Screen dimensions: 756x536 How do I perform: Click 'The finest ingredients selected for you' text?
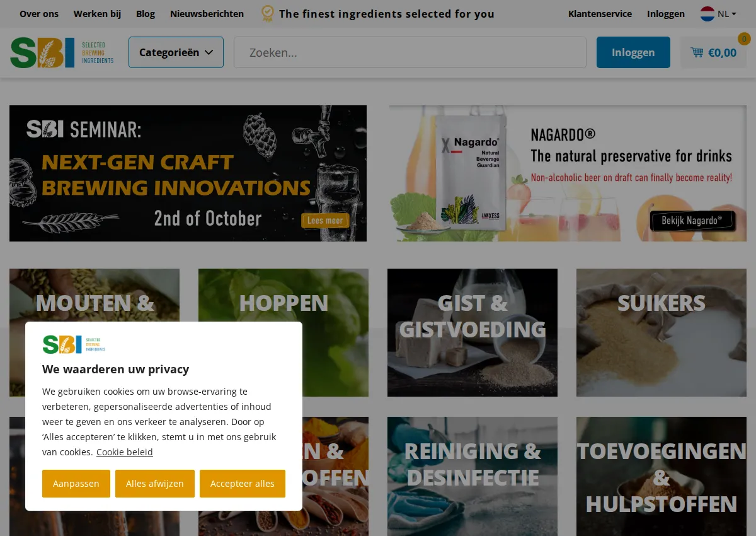[x=387, y=14]
